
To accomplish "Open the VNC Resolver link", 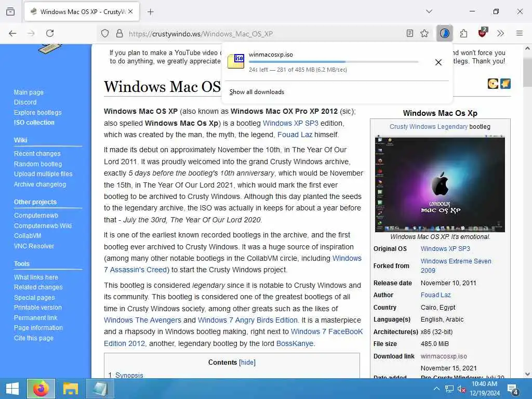I will tap(34, 246).
